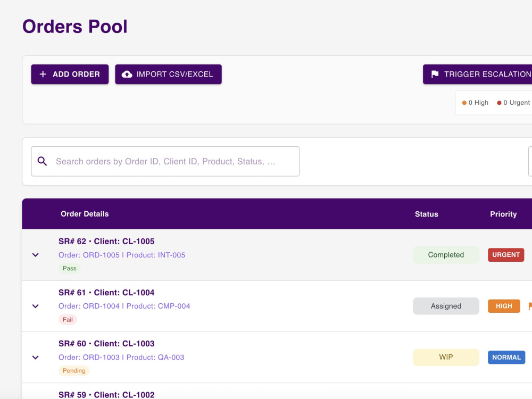Click the ADD ORDER button
The image size is (532, 399).
[x=70, y=74]
